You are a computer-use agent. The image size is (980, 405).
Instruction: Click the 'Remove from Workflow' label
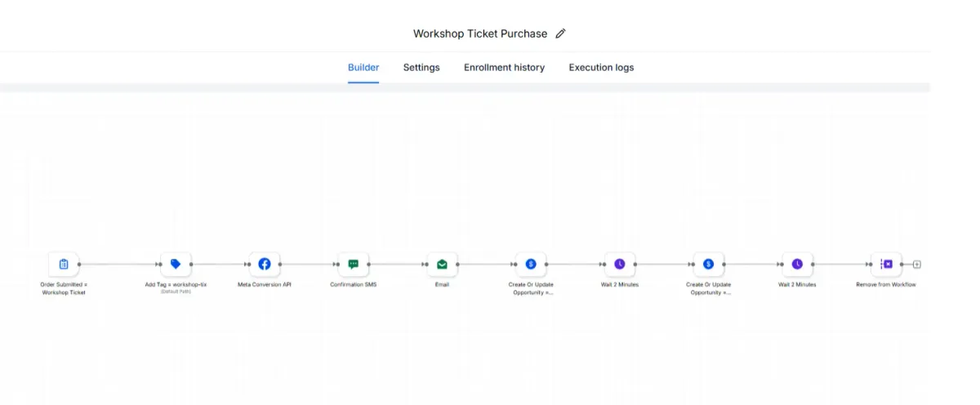click(886, 284)
